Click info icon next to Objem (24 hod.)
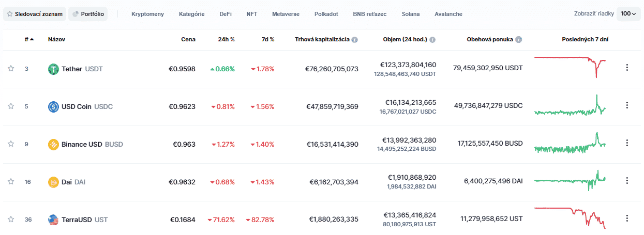The width and height of the screenshot is (644, 235). point(432,39)
